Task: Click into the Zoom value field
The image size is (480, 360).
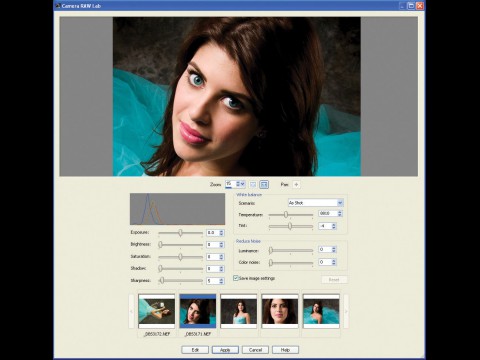Action: pos(230,184)
